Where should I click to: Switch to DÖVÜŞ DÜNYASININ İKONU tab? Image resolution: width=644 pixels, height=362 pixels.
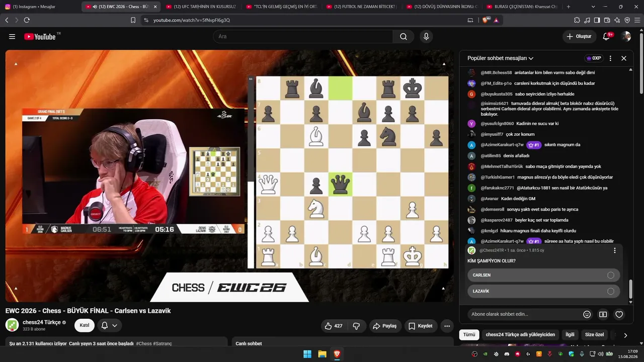[443, 7]
